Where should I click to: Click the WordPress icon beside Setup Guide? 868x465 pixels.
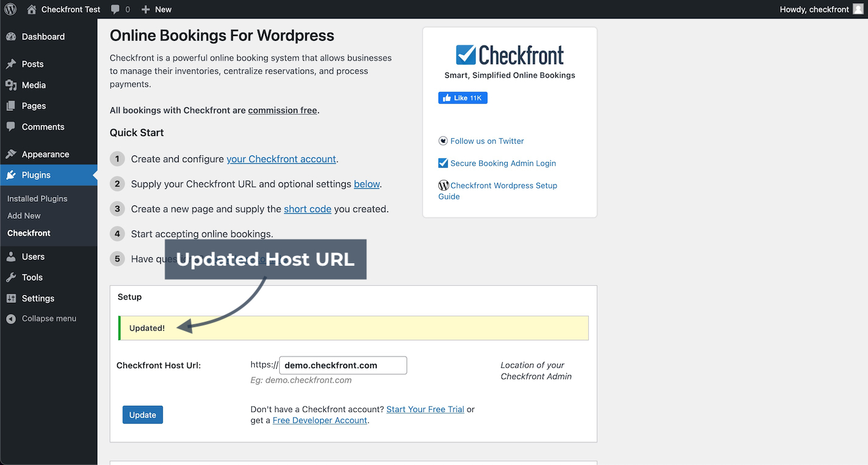444,185
